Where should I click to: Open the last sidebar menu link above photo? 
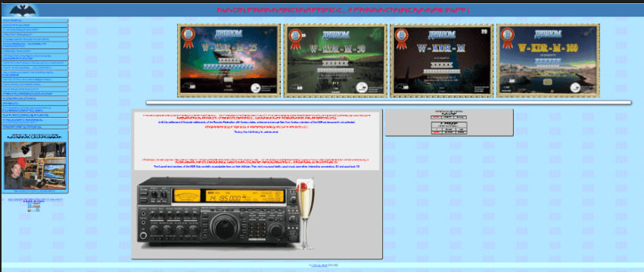tap(35, 127)
